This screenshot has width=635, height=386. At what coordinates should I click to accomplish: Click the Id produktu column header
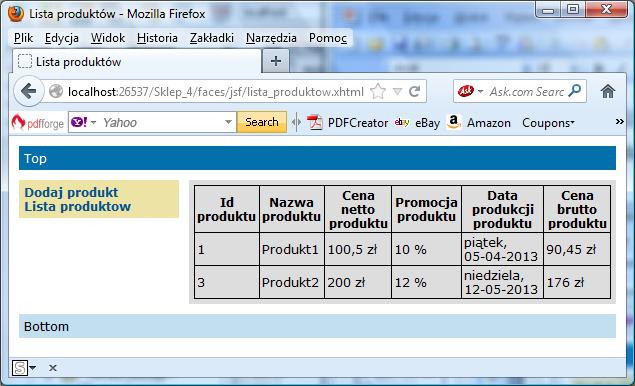coord(227,209)
